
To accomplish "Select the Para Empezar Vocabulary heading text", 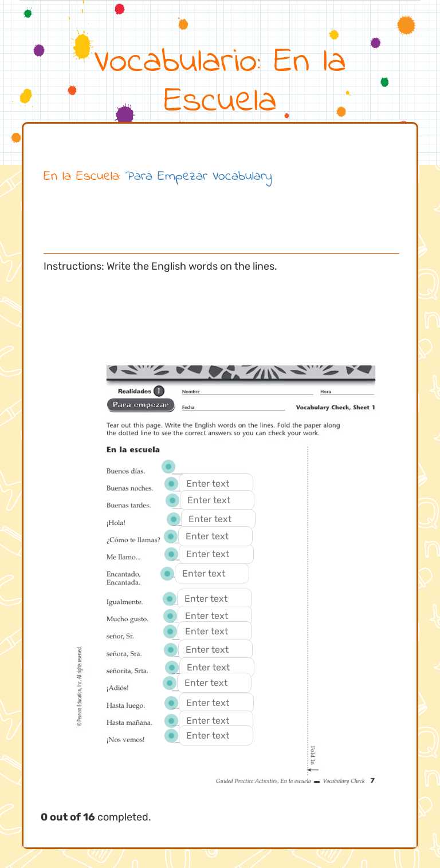I will 198,177.
